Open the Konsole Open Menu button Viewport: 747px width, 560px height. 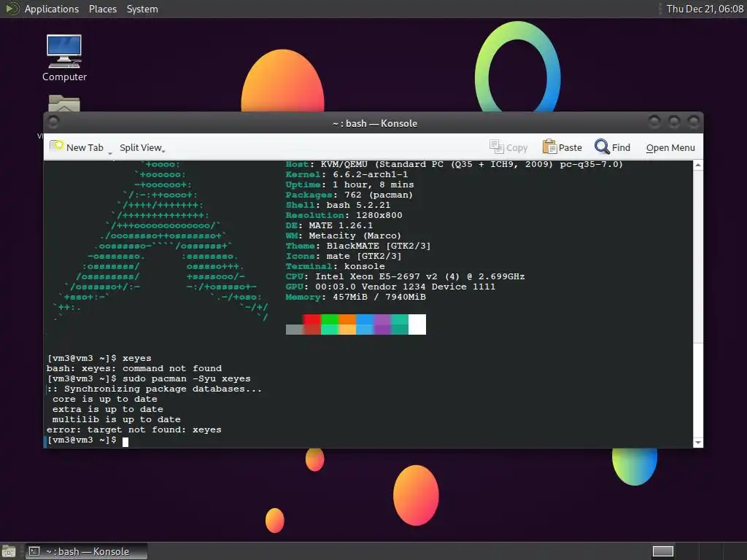[670, 147]
